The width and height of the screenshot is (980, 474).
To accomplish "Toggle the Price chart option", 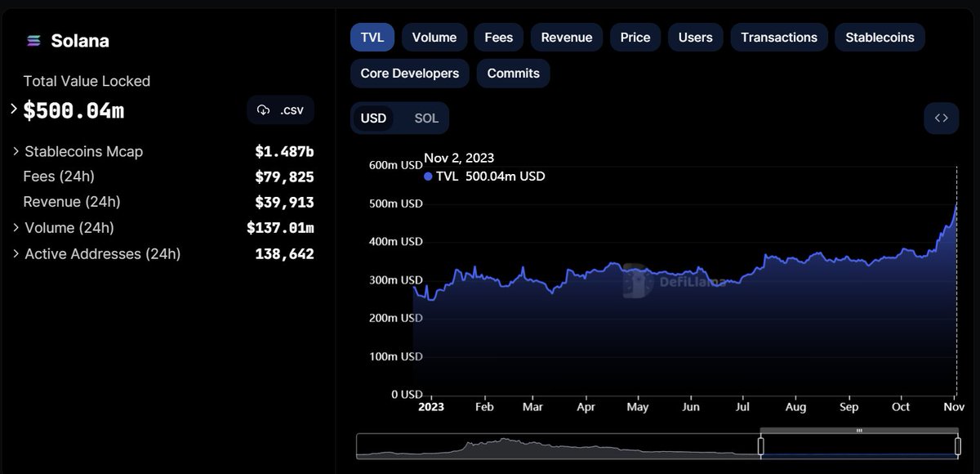I will (635, 38).
